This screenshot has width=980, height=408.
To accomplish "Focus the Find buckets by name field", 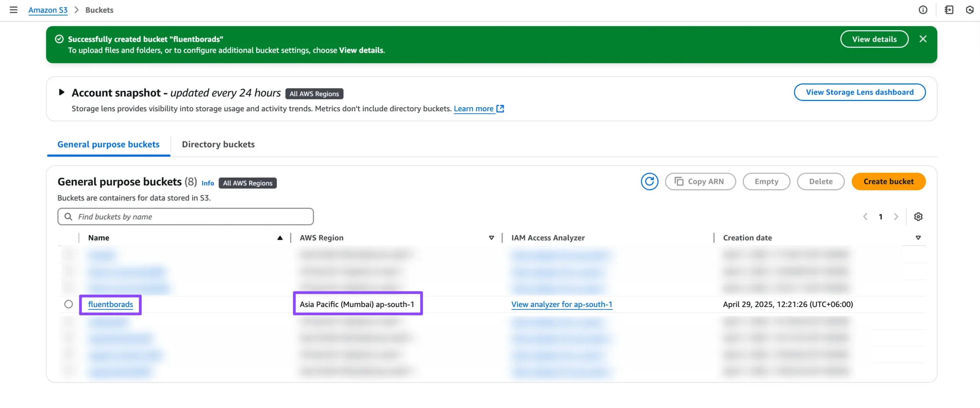I will [x=186, y=217].
